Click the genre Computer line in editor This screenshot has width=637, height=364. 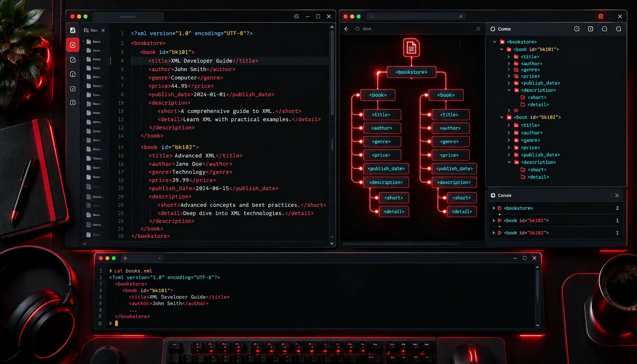pyautogui.click(x=186, y=78)
